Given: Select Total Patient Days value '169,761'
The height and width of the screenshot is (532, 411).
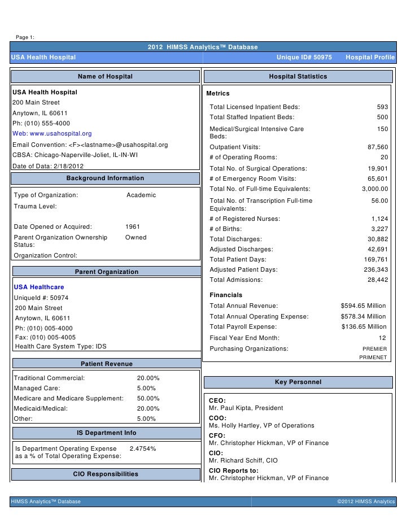Looking at the screenshot, I should [376, 260].
